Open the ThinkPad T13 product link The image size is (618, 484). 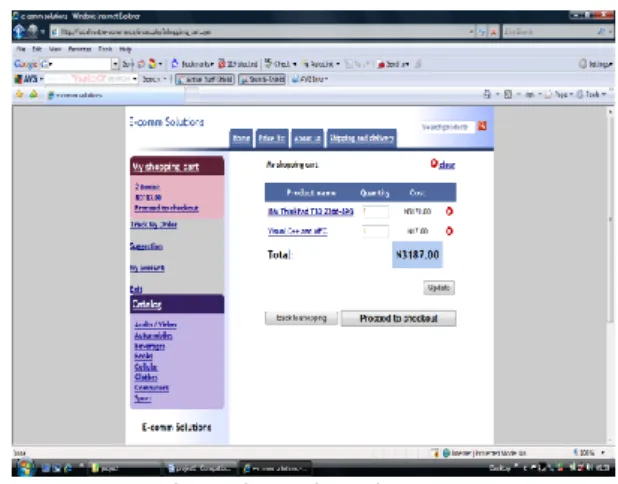(x=311, y=212)
